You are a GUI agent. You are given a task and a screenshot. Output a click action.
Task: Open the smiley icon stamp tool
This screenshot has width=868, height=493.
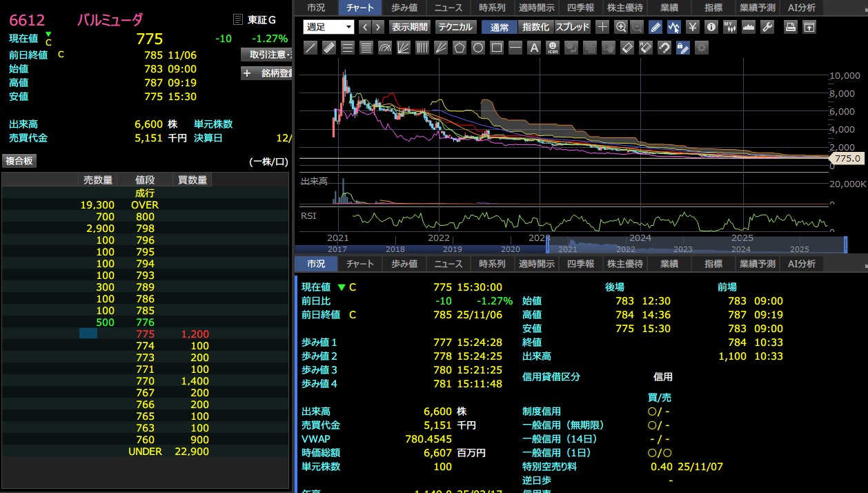coord(553,48)
